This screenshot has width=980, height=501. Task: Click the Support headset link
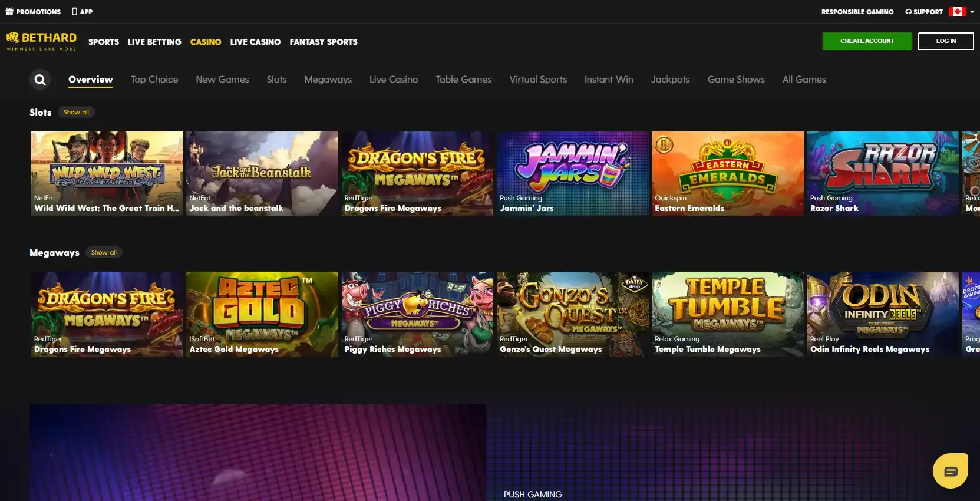923,12
